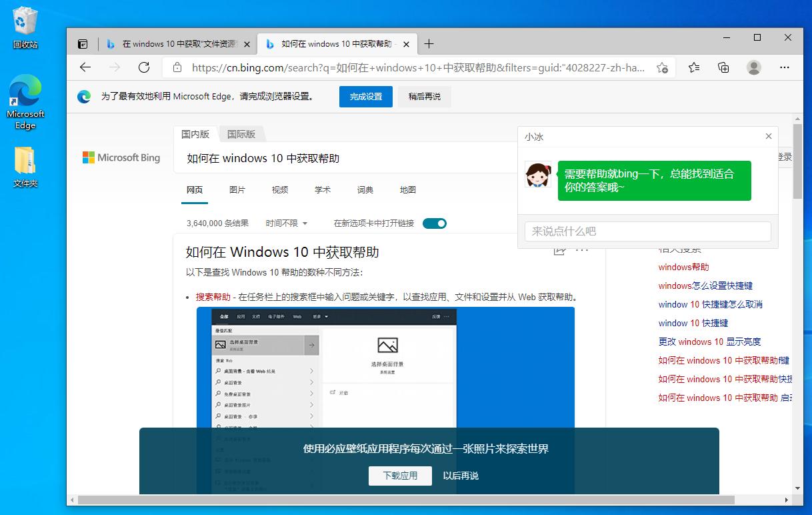812x515 pixels.
Task: Open the browser profile avatar
Action: pyautogui.click(x=753, y=67)
